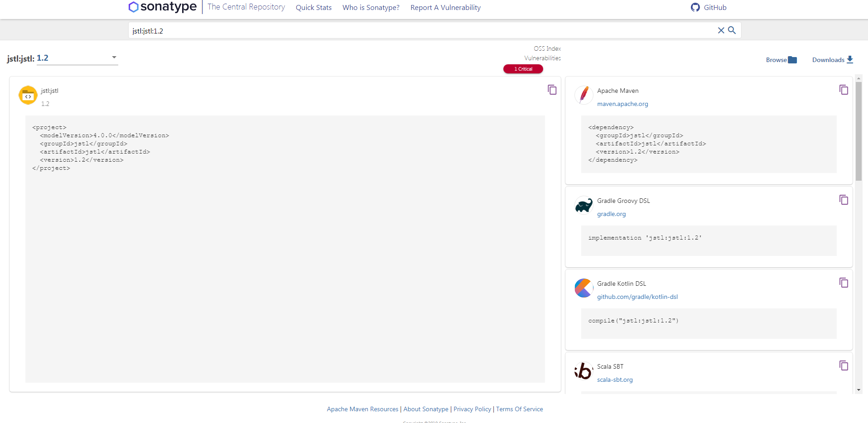The height and width of the screenshot is (423, 868).
Task: Browse the artifact folder icon
Action: (792, 60)
